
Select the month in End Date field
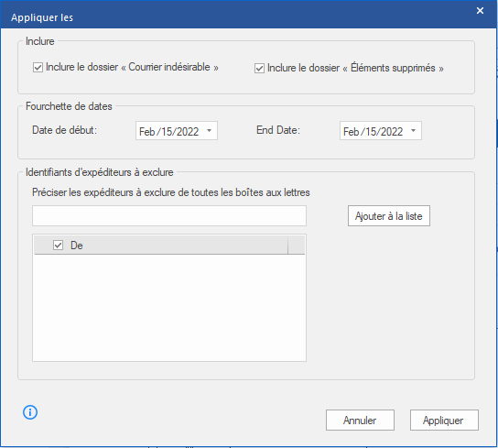click(x=351, y=132)
